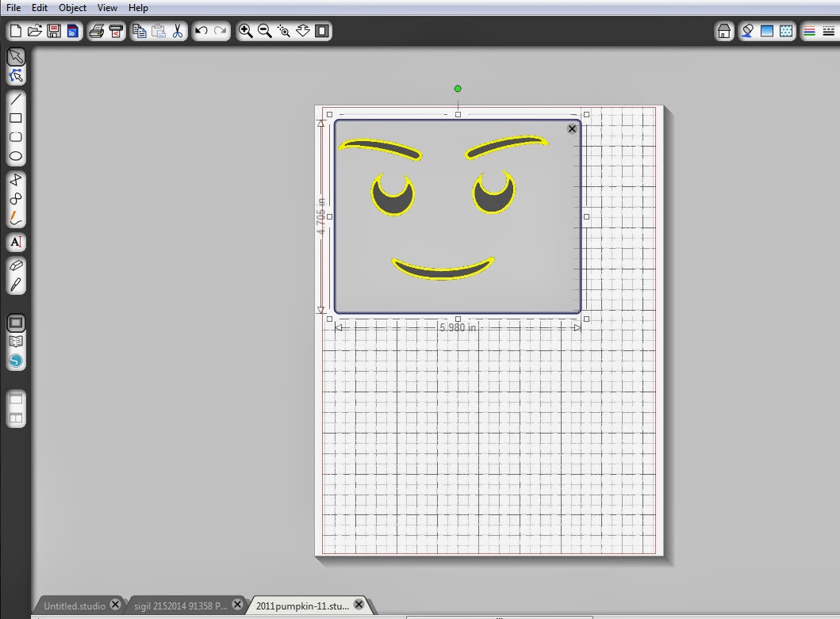Click the left-middle selection resize handle

pos(329,217)
